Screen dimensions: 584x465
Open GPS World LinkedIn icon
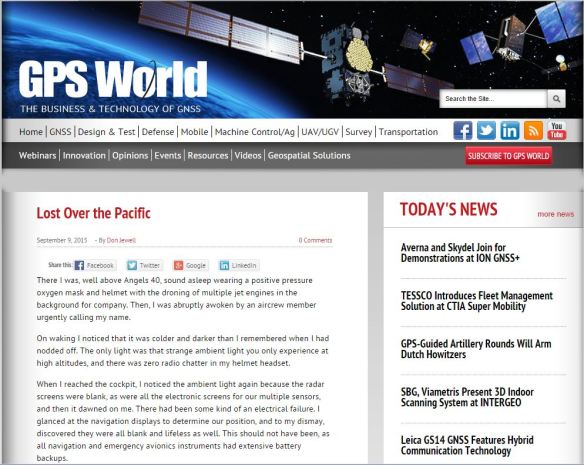point(510,131)
